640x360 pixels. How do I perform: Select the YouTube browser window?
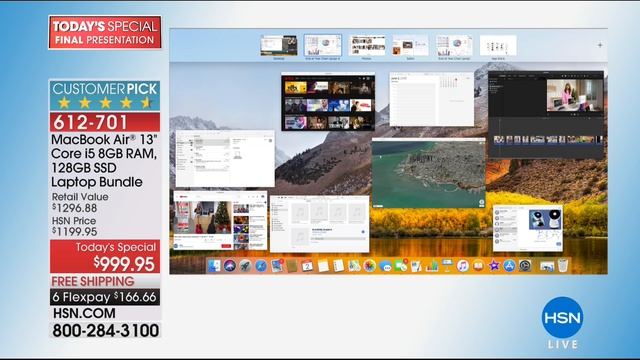[x=220, y=220]
